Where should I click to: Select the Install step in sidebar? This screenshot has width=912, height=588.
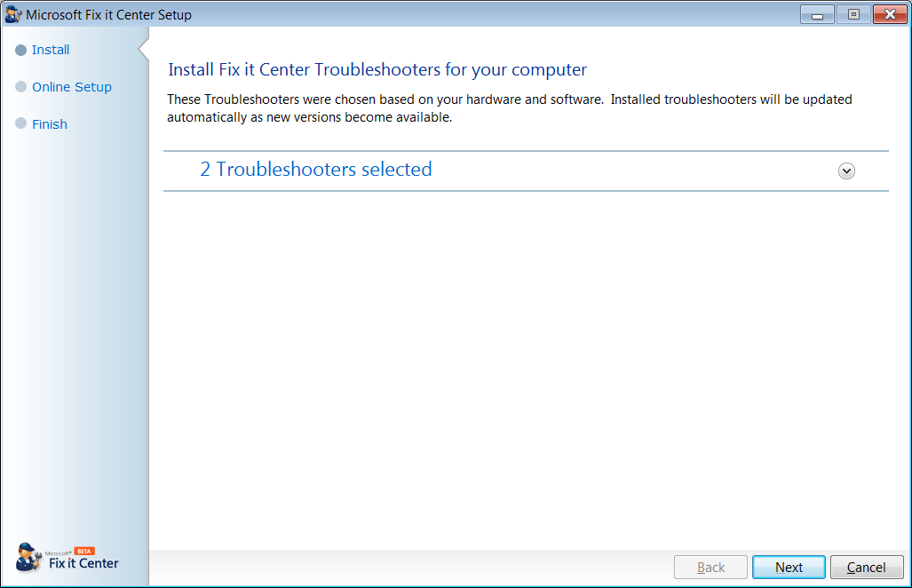click(x=51, y=50)
